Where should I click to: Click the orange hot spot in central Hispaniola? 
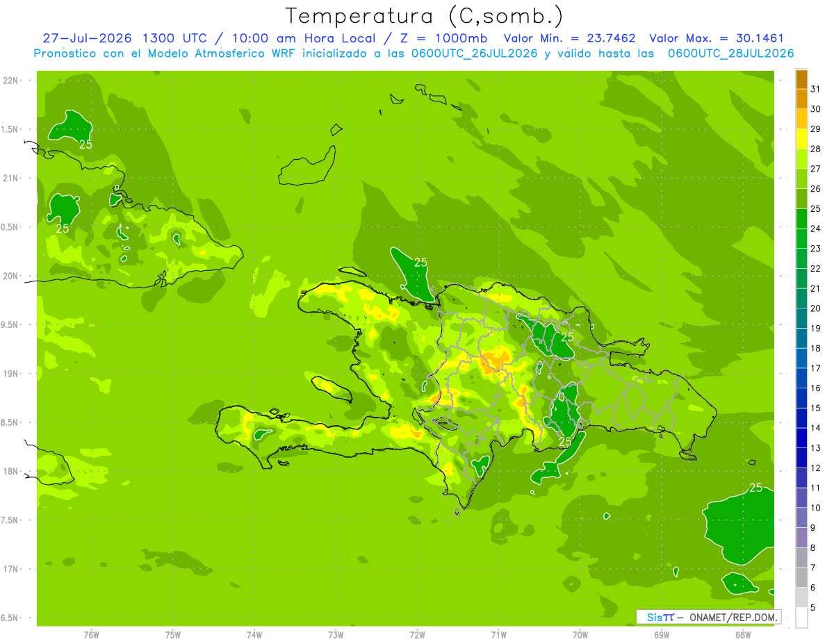point(495,361)
